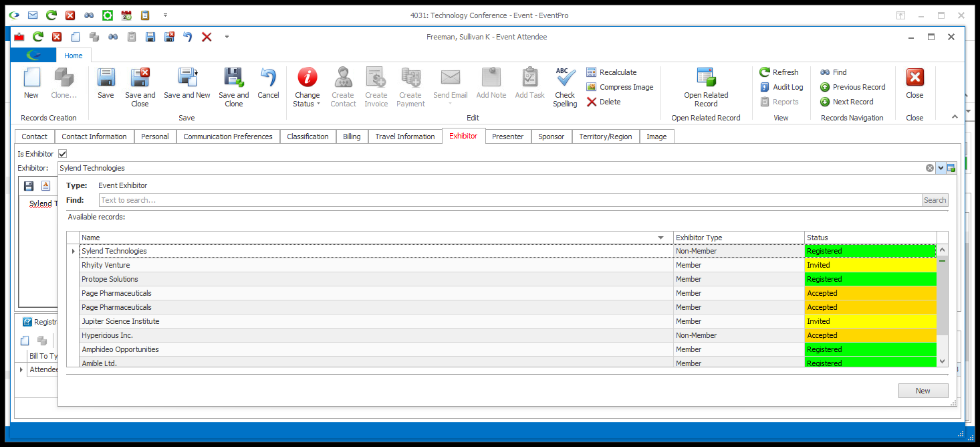Click the records list vertical scrollbar thumb
The image size is (980, 447).
943,295
